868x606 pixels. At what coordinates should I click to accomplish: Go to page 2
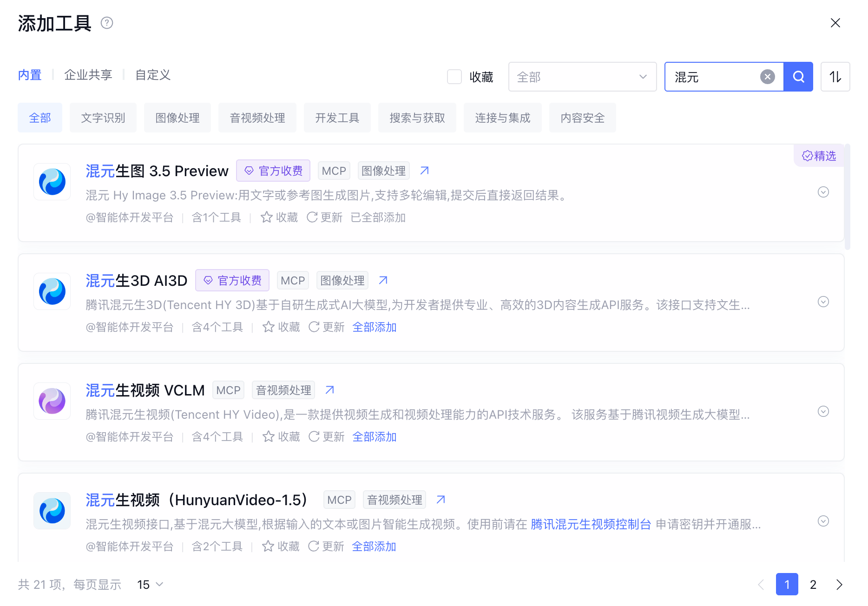[x=813, y=584]
